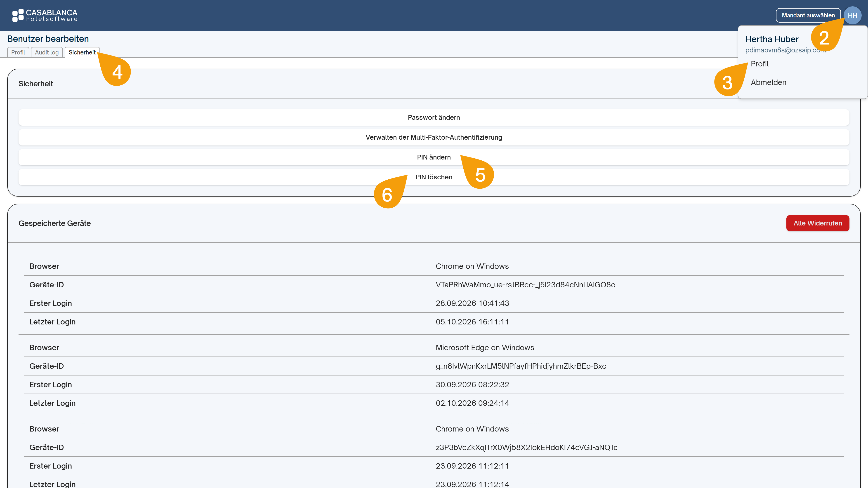This screenshot has width=868, height=488.
Task: Click device ID starting with VTaPRhWaMmo
Action: [x=525, y=285]
